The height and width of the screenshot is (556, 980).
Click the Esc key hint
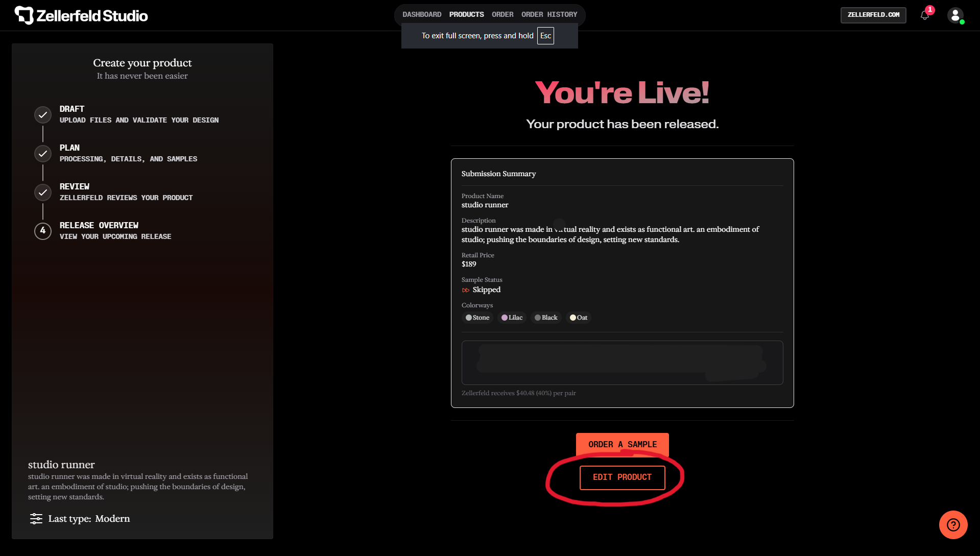pos(545,36)
